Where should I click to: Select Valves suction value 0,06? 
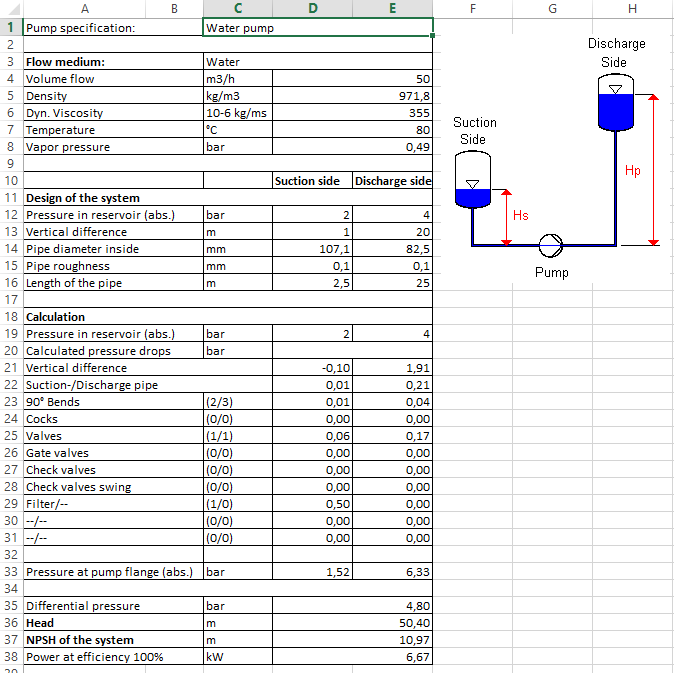point(312,436)
